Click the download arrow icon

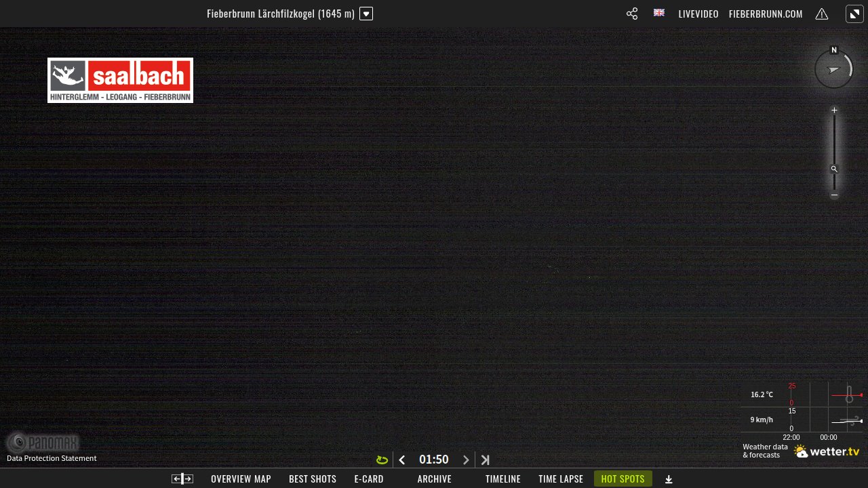[669, 479]
